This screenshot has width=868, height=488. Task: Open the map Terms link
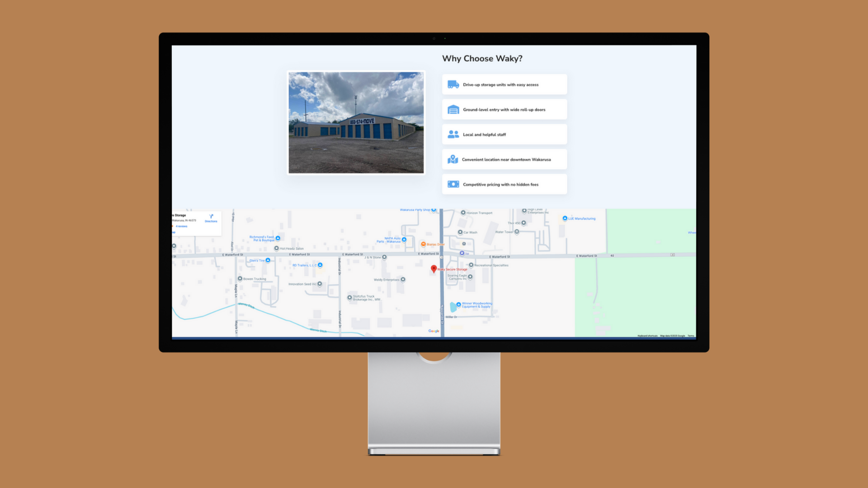[x=691, y=336]
